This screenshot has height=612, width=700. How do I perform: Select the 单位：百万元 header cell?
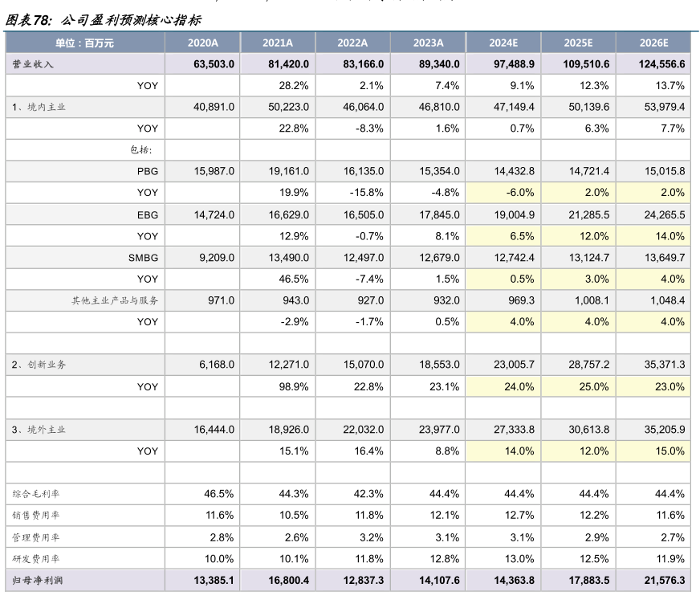[84, 43]
